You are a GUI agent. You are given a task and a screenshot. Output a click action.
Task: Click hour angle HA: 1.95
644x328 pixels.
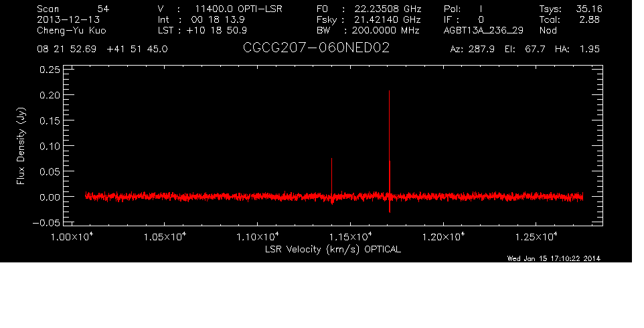pos(578,50)
